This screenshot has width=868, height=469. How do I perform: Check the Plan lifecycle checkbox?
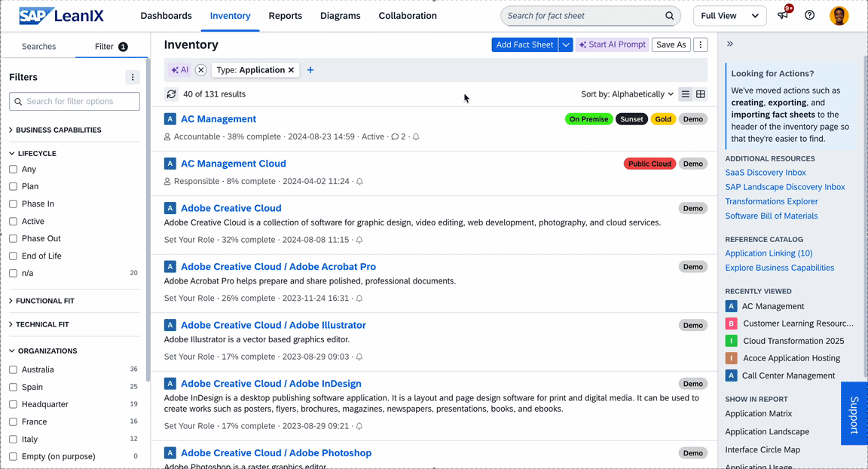click(x=14, y=186)
